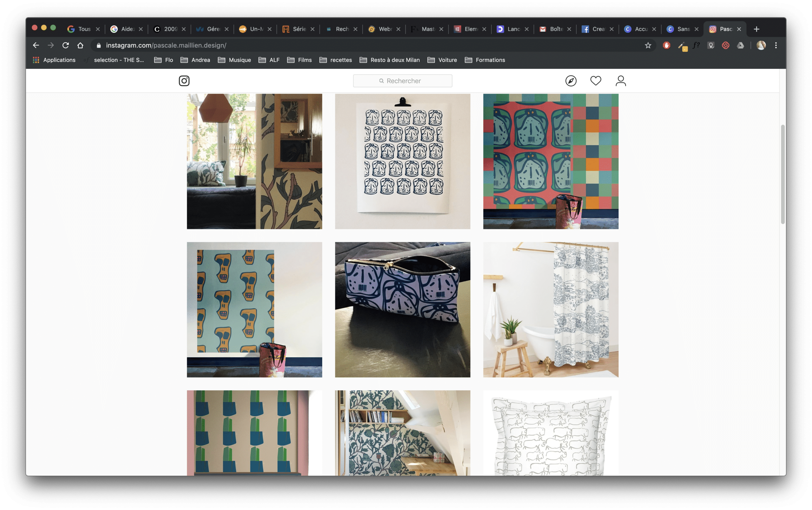This screenshot has height=510, width=812.
Task: Open the shower curtain post thumbnail
Action: 550,309
